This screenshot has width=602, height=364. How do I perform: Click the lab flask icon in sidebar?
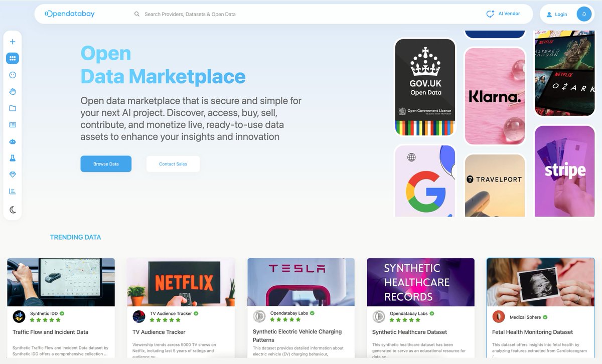coord(13,158)
